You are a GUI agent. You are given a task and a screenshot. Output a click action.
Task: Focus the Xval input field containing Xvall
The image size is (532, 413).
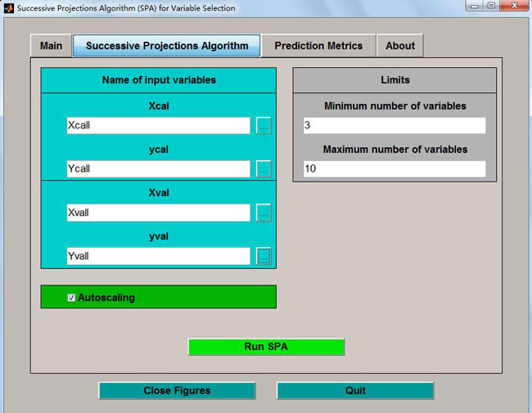158,213
